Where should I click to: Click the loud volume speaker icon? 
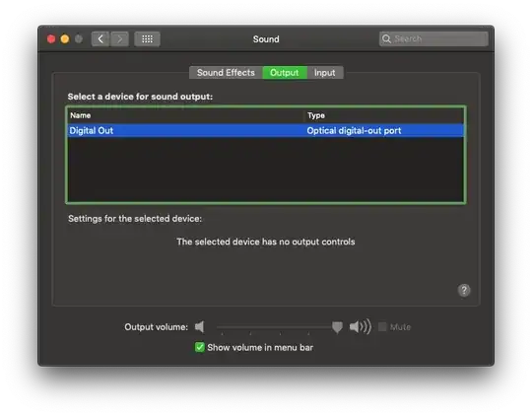(361, 326)
